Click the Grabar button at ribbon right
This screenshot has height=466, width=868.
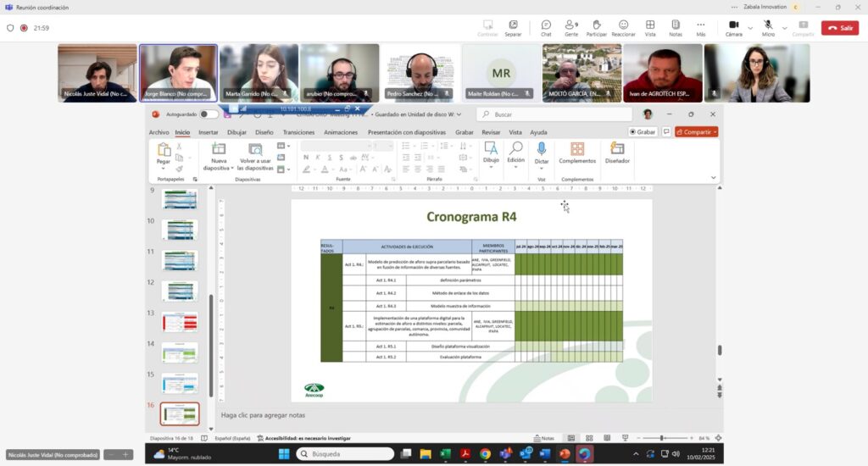click(643, 131)
